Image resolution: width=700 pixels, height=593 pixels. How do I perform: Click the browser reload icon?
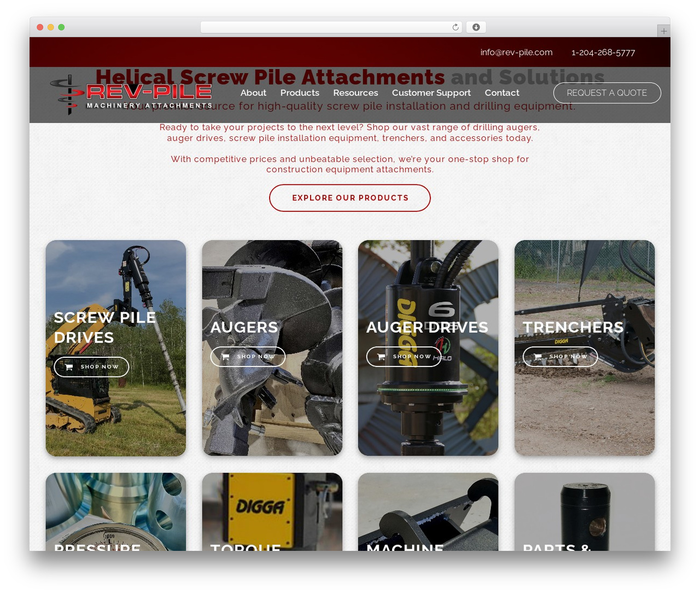coord(456,27)
